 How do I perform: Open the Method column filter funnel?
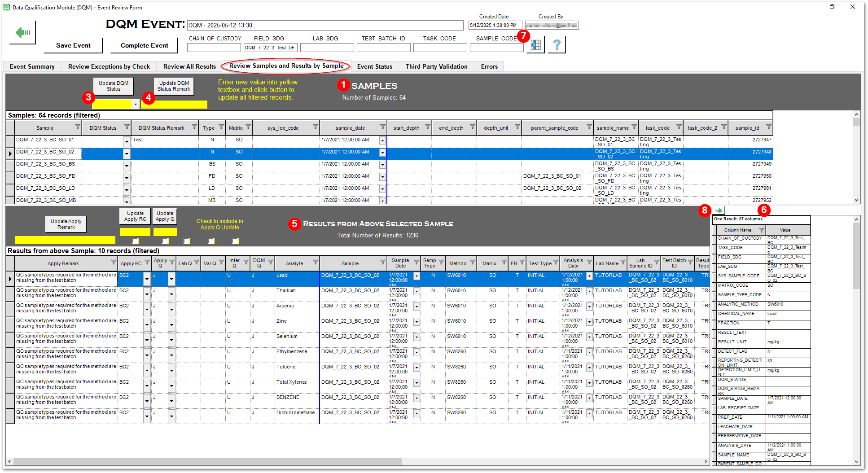pyautogui.click(x=473, y=262)
